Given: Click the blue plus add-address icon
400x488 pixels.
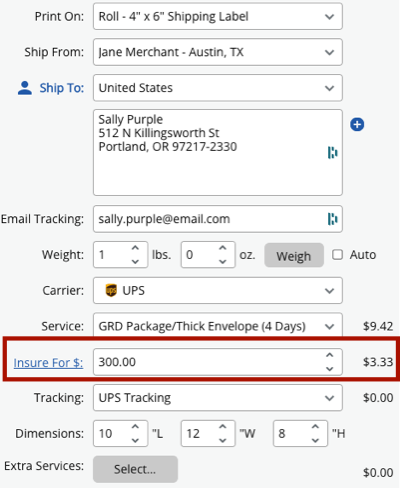Looking at the screenshot, I should point(357,124).
